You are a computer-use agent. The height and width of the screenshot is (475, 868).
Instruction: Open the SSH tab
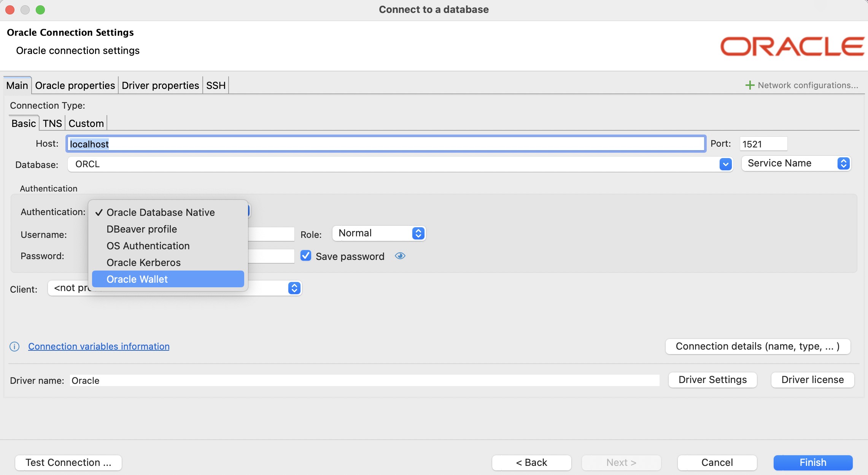216,85
